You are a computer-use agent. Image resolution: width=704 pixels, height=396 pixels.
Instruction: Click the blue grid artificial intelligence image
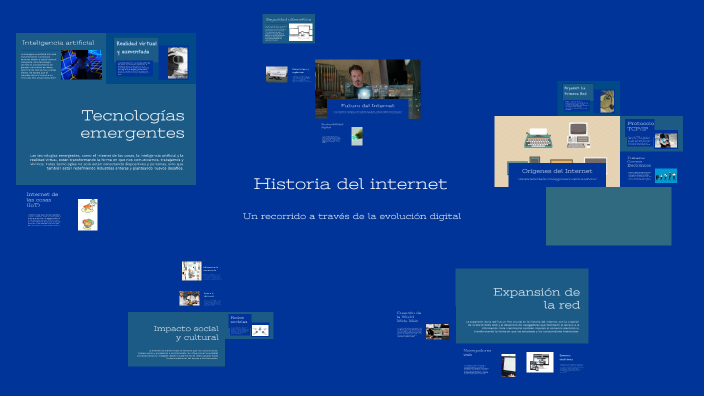(x=81, y=65)
